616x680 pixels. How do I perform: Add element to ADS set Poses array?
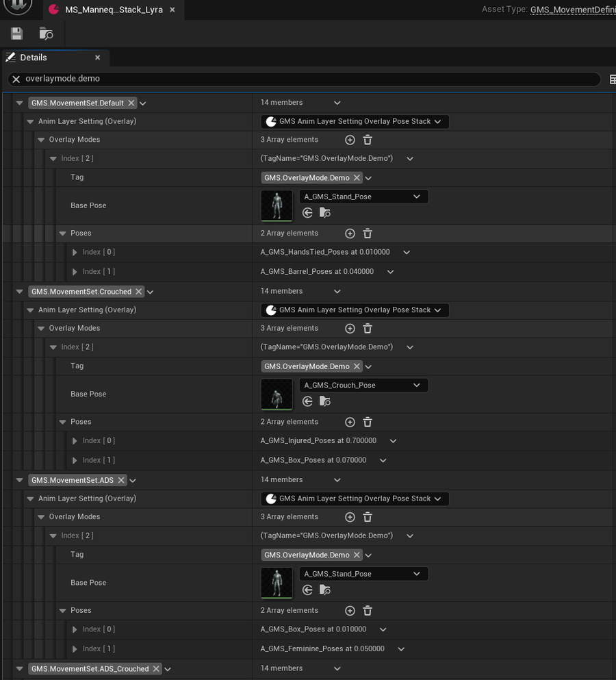pos(350,611)
